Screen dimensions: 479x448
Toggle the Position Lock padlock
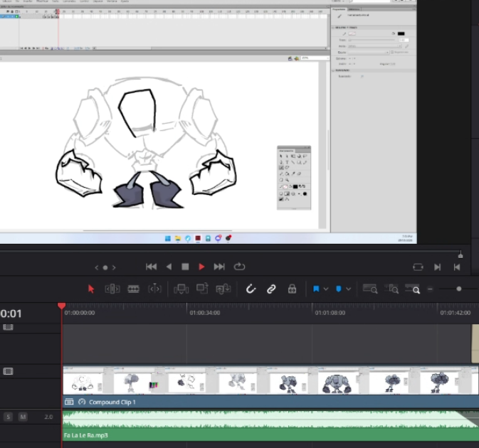pos(292,289)
